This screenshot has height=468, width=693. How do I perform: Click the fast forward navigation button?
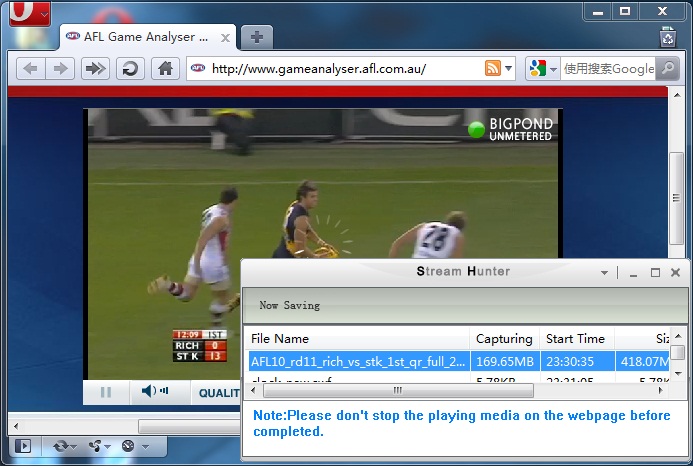tap(95, 68)
